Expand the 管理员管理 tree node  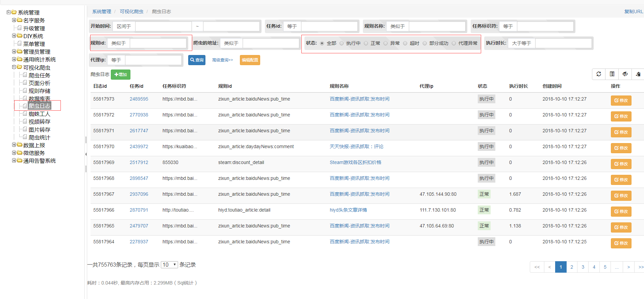[x=14, y=51]
